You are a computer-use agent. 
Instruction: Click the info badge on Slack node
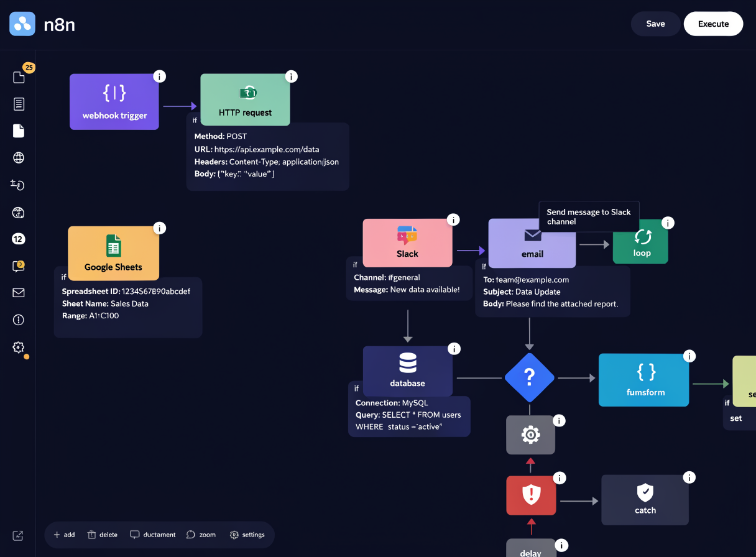453,220
